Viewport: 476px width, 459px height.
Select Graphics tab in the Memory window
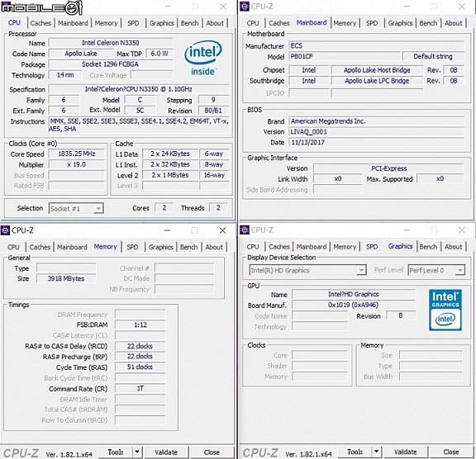(161, 247)
